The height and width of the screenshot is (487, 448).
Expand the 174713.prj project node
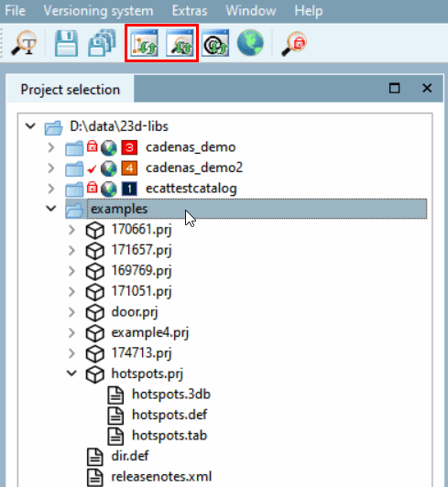[x=71, y=353]
